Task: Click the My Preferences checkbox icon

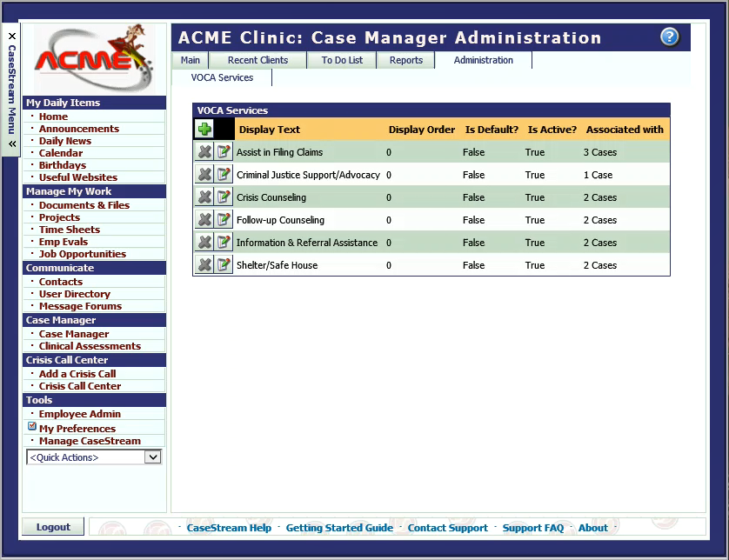Action: pos(30,427)
